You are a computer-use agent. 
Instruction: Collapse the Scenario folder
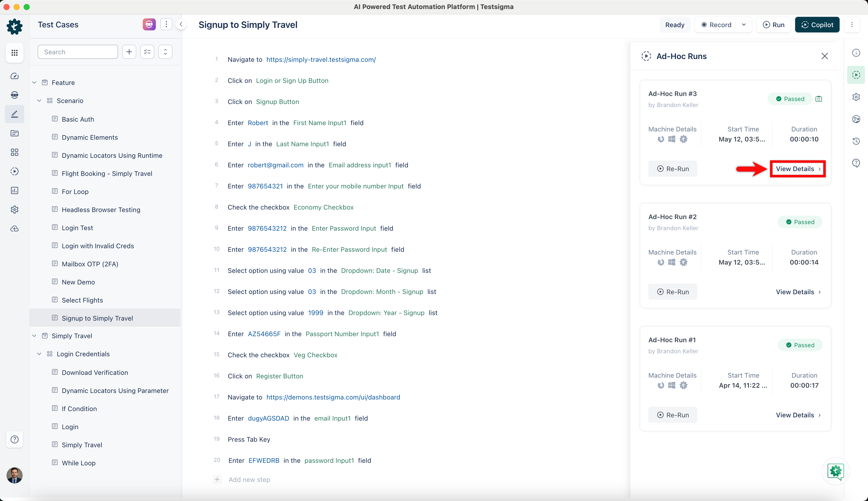[39, 101]
